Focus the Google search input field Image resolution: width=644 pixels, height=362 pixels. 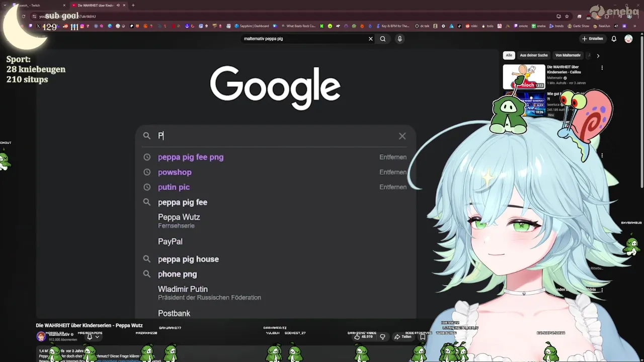pyautogui.click(x=276, y=136)
